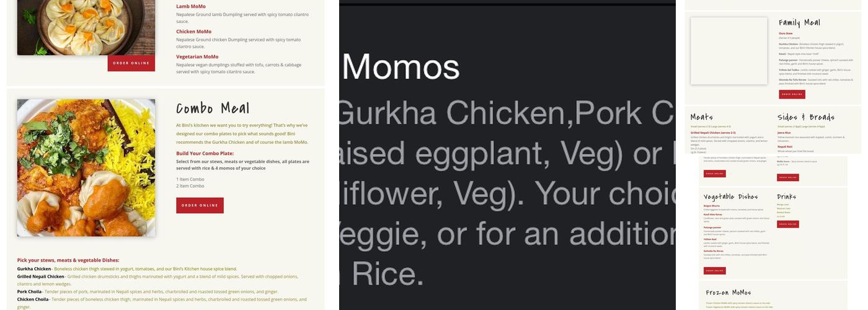The image size is (868, 310).
Task: Click the Frozen MoMos section heading
Action: pos(728,292)
